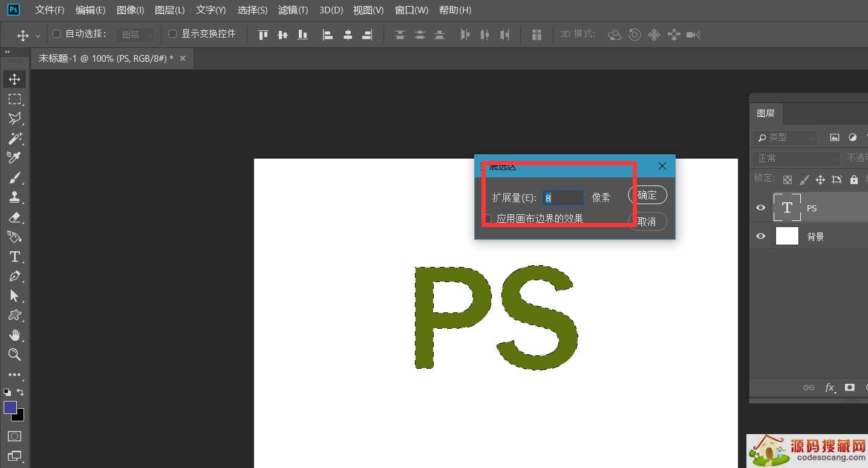Select the Polygonal Lasso tool
The height and width of the screenshot is (468, 868).
click(15, 118)
